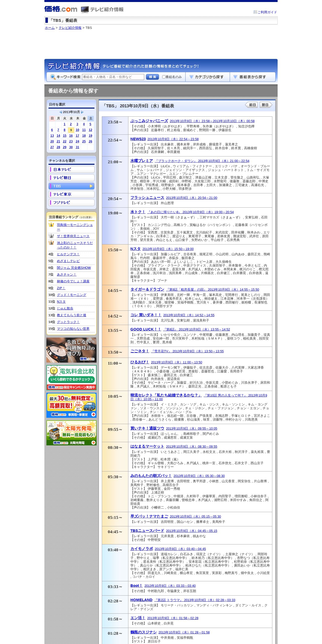Click the second-place crown ranking icon

pos(51,236)
